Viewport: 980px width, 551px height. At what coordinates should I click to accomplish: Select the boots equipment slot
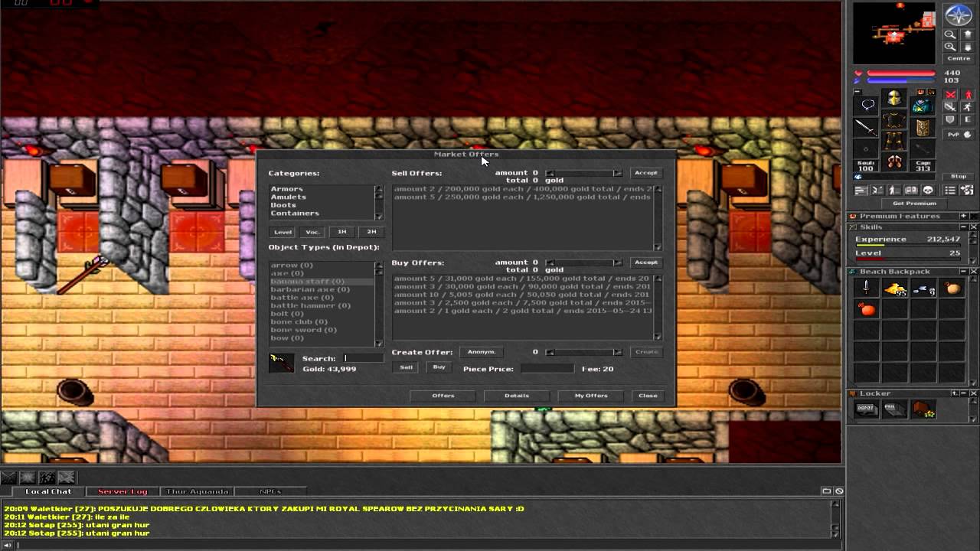[894, 161]
